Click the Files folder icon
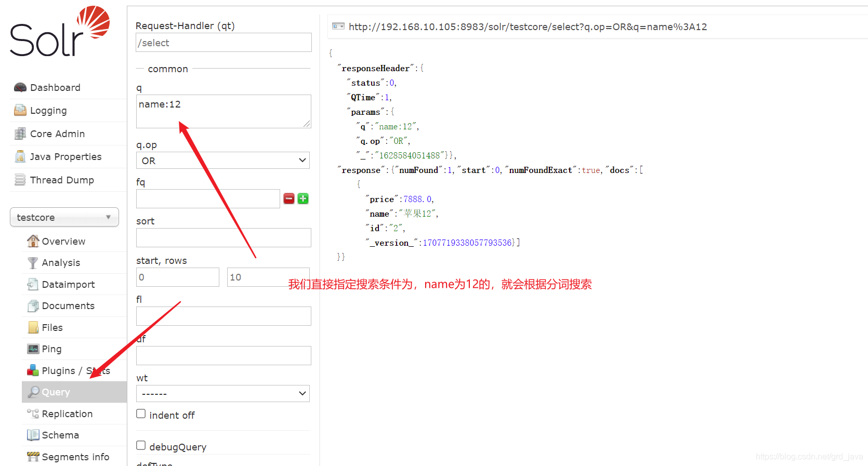868x466 pixels. click(x=33, y=327)
